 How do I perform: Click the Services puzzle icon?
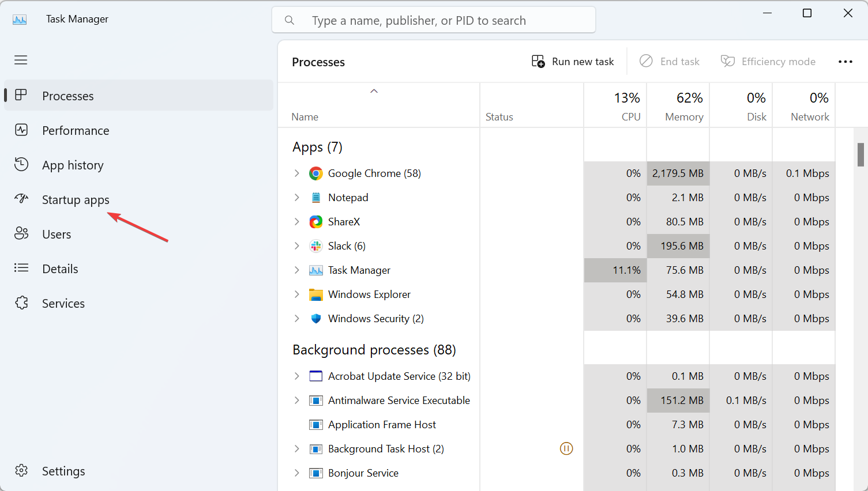[21, 303]
